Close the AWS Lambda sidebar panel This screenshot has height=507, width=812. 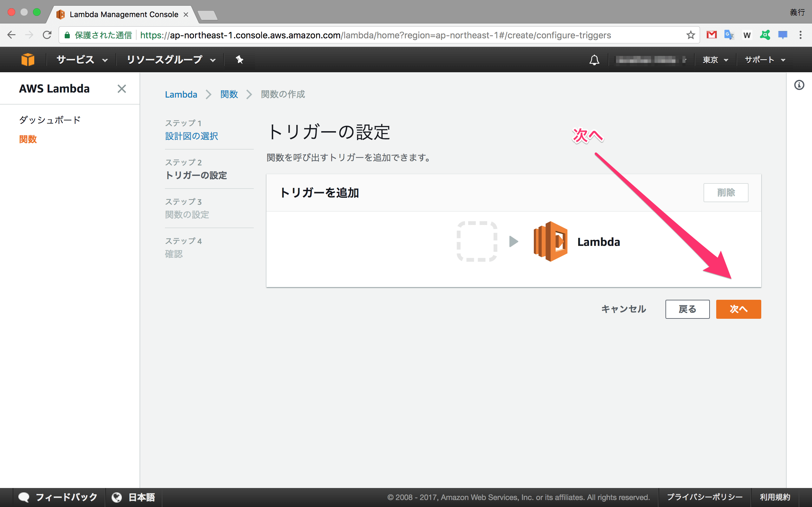(121, 89)
